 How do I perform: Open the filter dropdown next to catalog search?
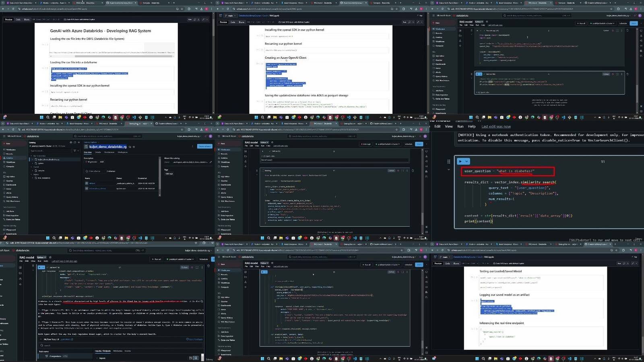pos(76,151)
